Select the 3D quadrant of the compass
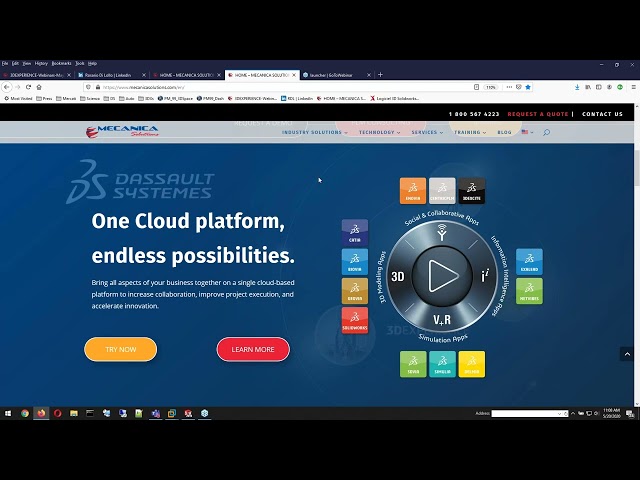This screenshot has width=640, height=480. click(x=398, y=276)
